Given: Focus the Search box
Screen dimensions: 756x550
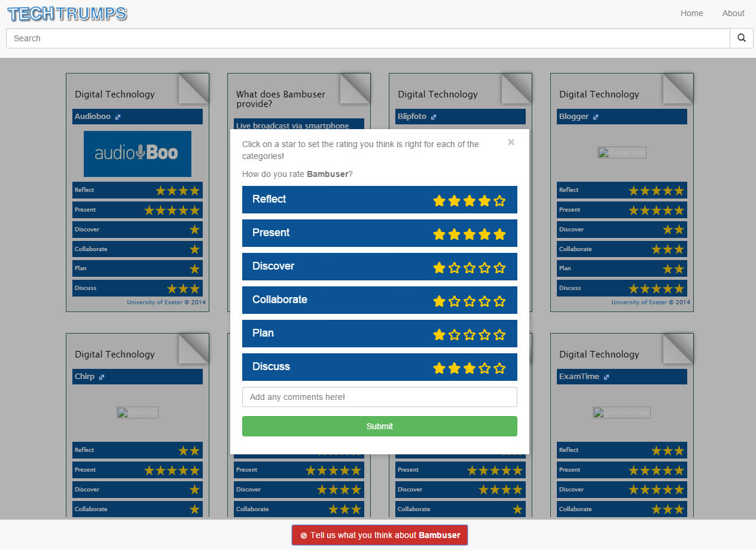Looking at the screenshot, I should [x=368, y=38].
